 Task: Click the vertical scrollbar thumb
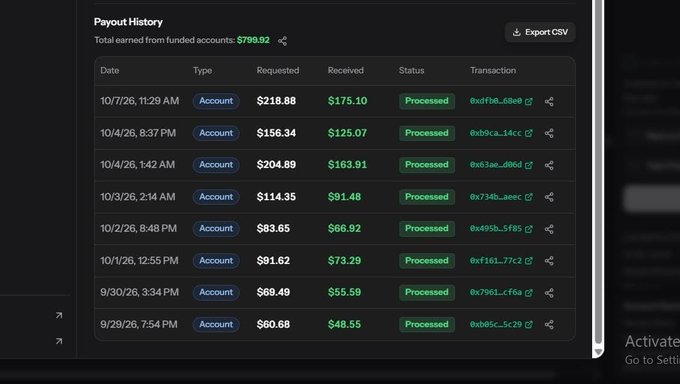598,172
